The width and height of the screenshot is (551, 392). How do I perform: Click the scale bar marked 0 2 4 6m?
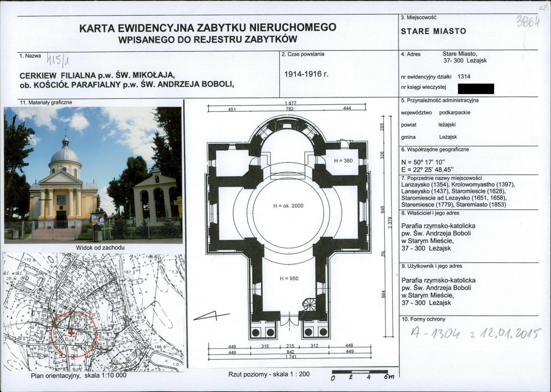pos(363,375)
